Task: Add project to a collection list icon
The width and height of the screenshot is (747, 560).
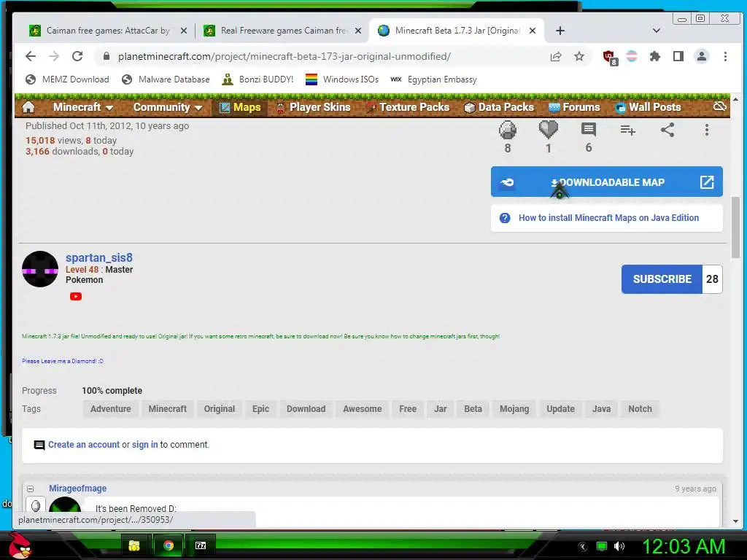Action: coord(627,130)
